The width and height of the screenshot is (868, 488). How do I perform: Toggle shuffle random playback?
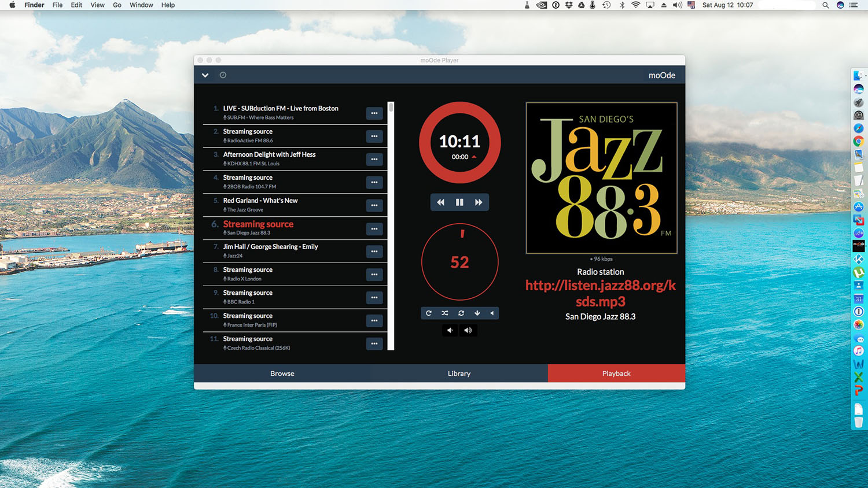point(445,313)
